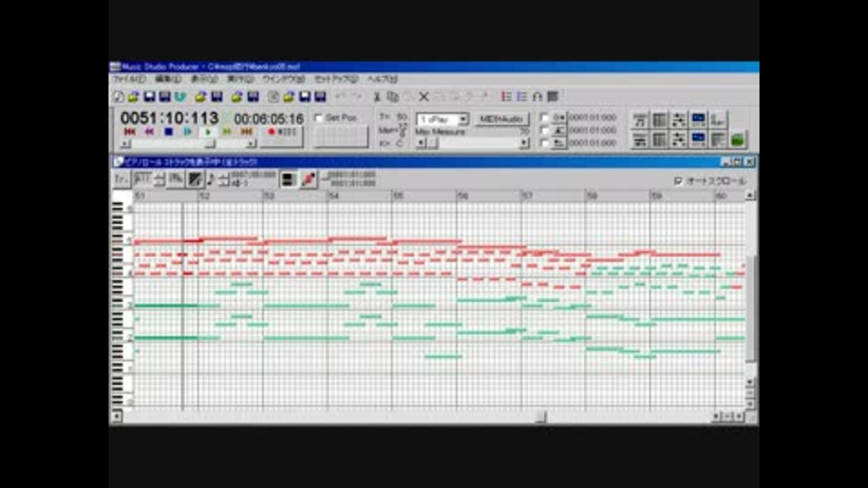This screenshot has width=868, height=488.
Task: Open the 編集 (Edit) menu
Action: (168, 80)
